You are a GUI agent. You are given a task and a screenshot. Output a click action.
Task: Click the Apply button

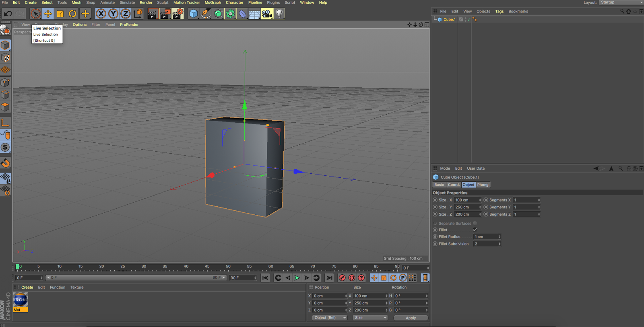(x=411, y=318)
